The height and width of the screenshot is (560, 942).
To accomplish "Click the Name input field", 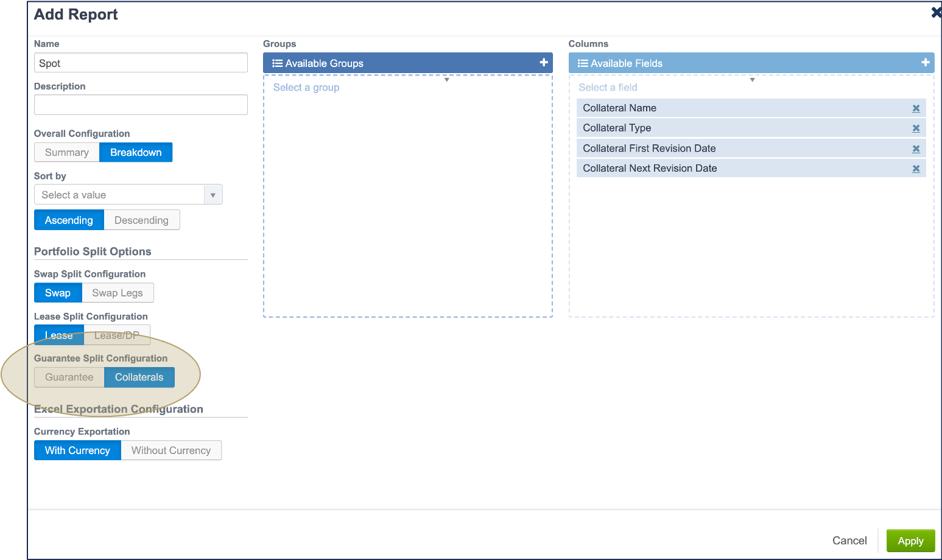I will click(141, 63).
